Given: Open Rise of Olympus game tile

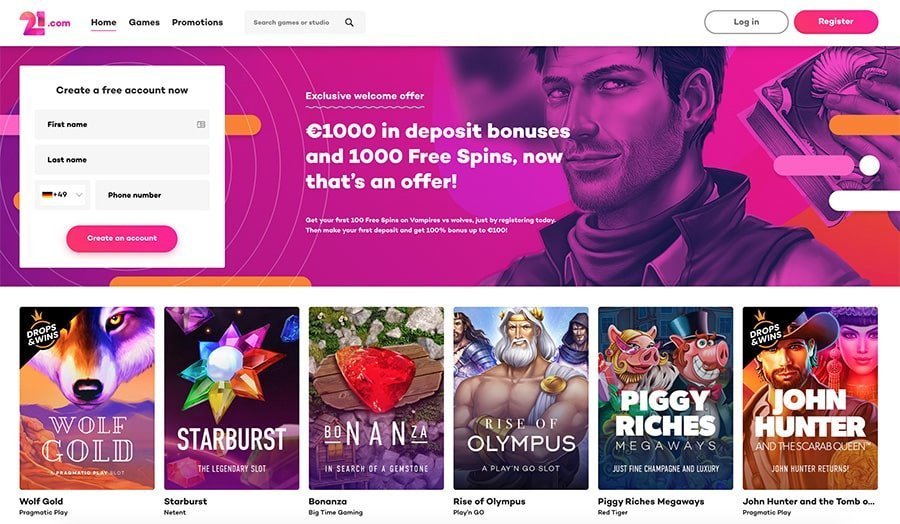Looking at the screenshot, I should click(x=521, y=398).
